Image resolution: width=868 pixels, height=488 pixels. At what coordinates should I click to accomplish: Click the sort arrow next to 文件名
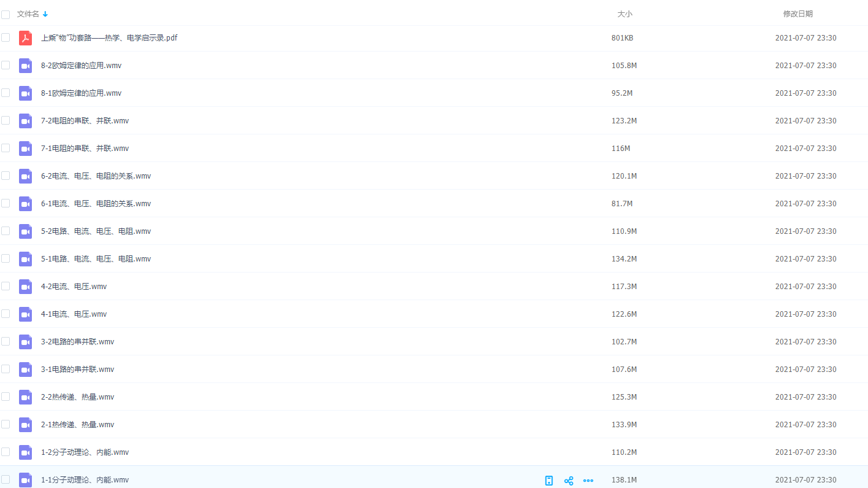pos(45,14)
